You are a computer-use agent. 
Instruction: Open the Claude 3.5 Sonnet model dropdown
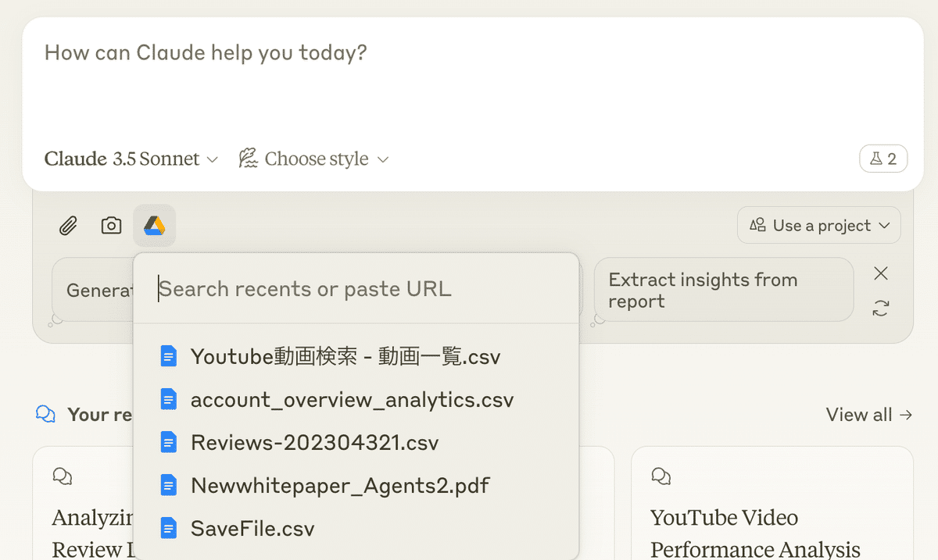pyautogui.click(x=131, y=159)
